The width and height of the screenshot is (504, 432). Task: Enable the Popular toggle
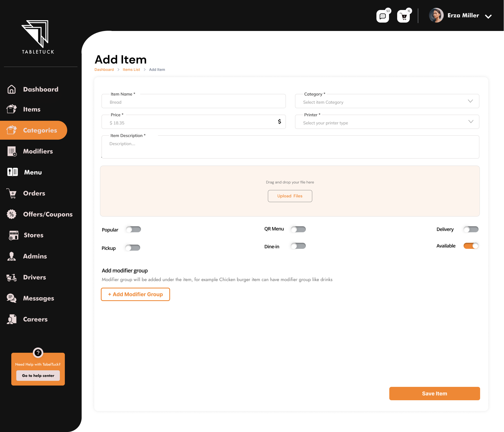point(133,229)
